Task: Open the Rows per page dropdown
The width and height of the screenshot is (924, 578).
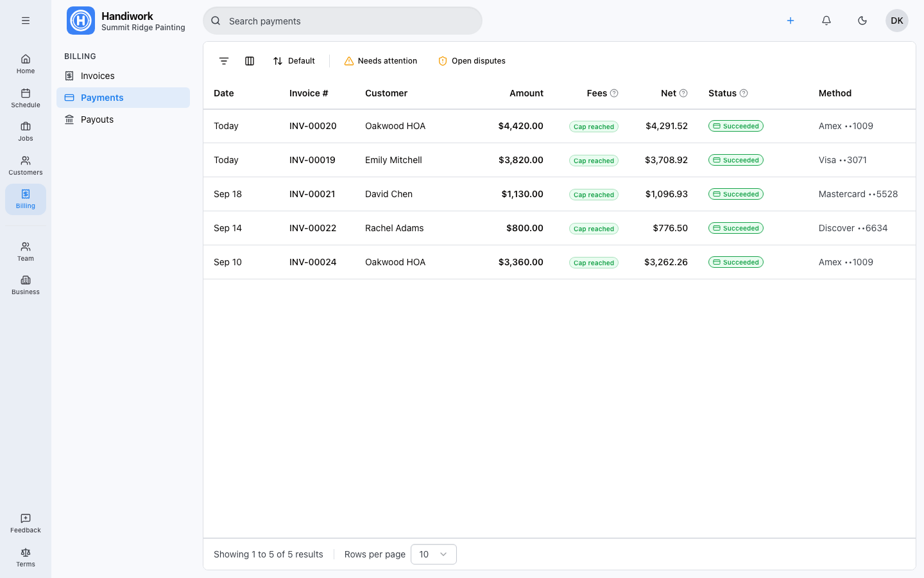Action: click(434, 554)
